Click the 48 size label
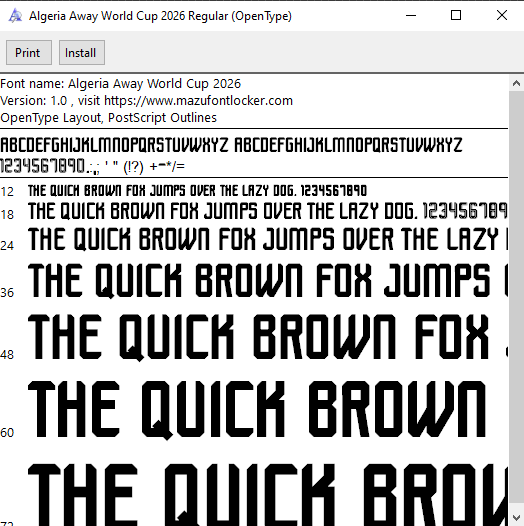 [7, 355]
